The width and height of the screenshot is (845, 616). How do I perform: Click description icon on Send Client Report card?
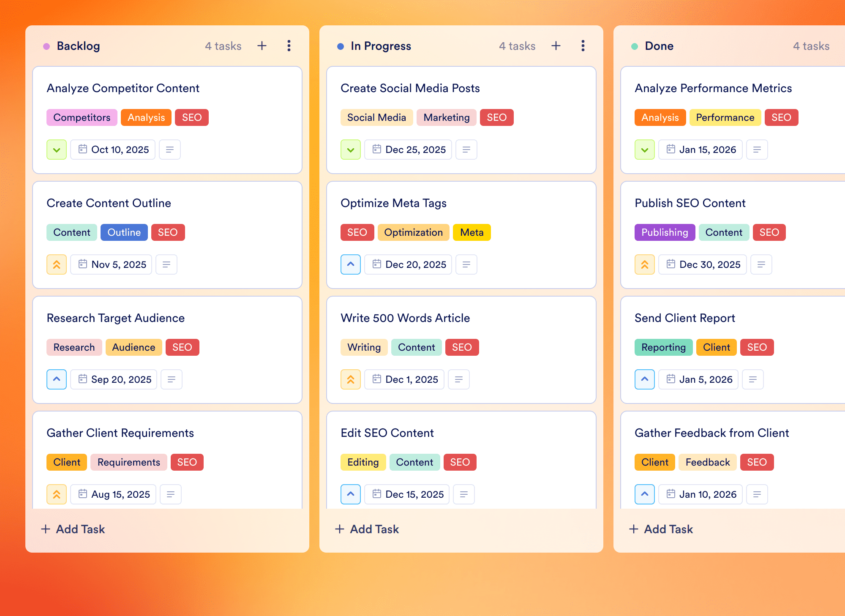click(753, 379)
